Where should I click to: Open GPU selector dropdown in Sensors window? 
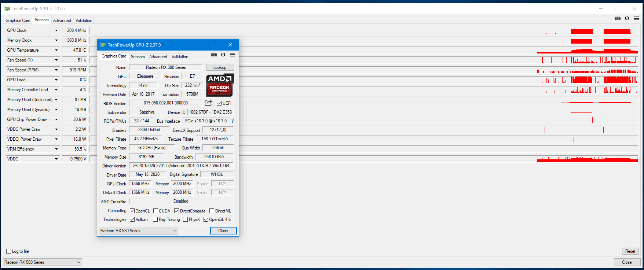43,262
